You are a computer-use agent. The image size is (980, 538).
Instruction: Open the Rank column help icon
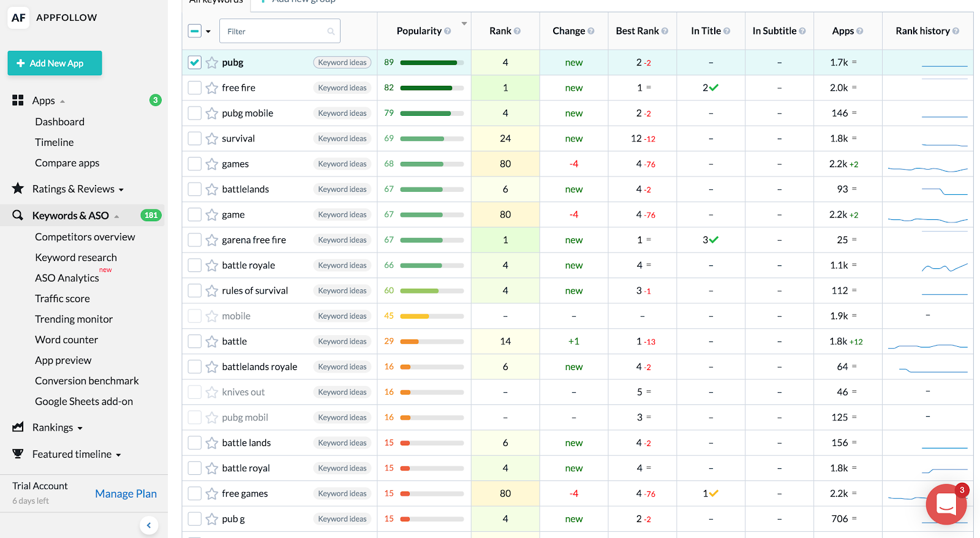[518, 31]
